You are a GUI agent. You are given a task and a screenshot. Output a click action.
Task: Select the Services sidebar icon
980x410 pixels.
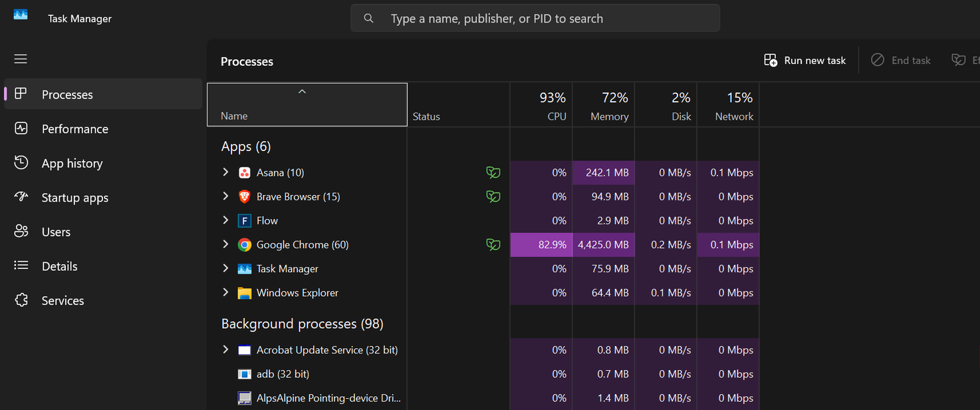[x=21, y=300]
